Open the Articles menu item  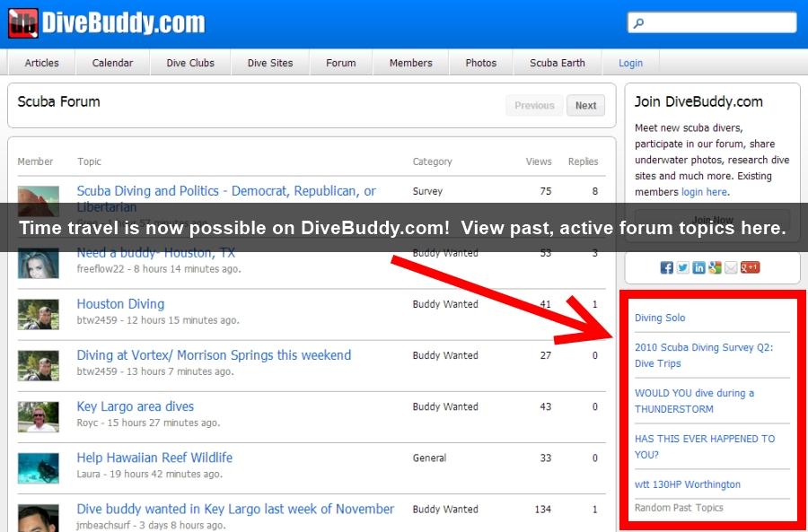click(x=41, y=63)
